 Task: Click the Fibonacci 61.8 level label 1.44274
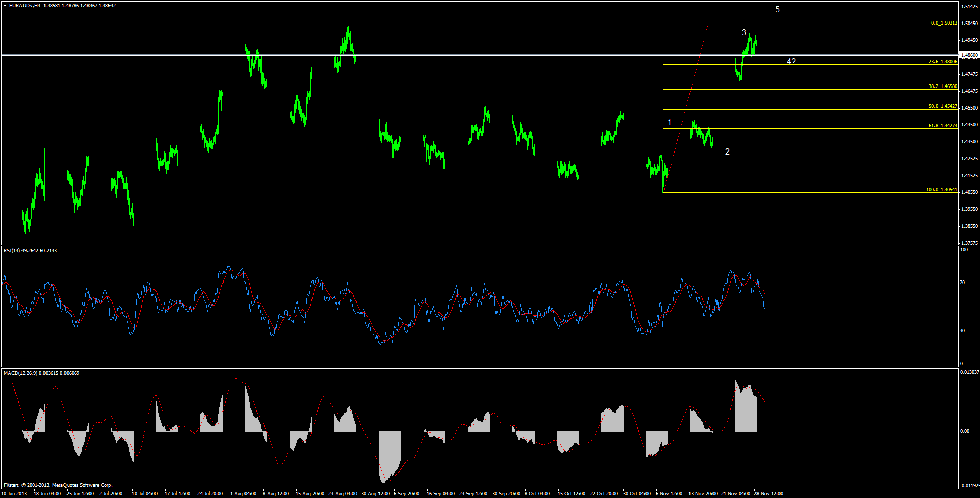(943, 126)
